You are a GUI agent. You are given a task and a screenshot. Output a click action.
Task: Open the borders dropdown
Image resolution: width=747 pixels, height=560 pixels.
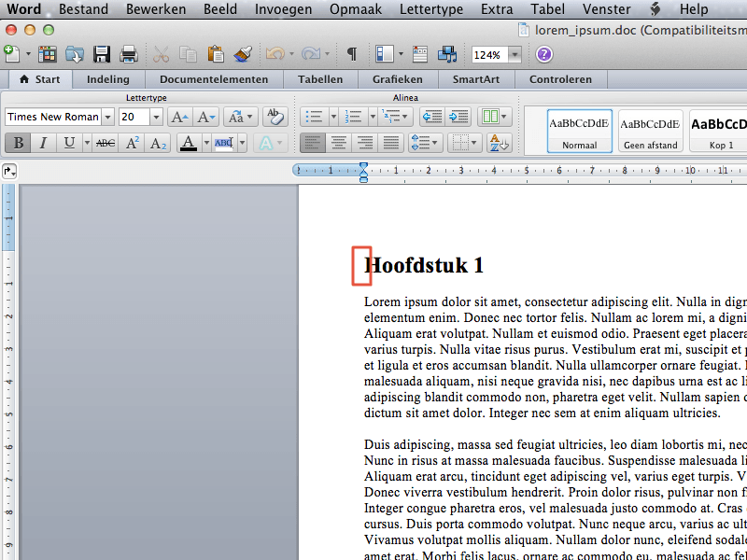pos(464,143)
